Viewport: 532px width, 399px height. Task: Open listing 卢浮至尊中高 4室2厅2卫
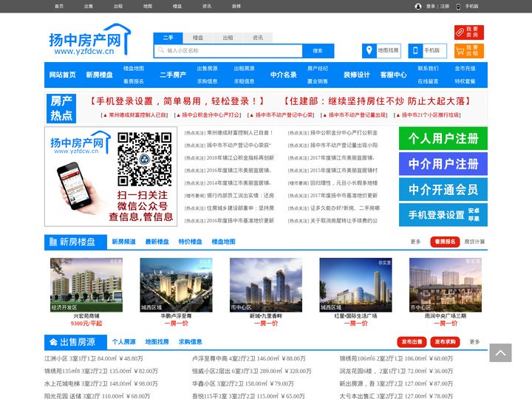tap(249, 358)
